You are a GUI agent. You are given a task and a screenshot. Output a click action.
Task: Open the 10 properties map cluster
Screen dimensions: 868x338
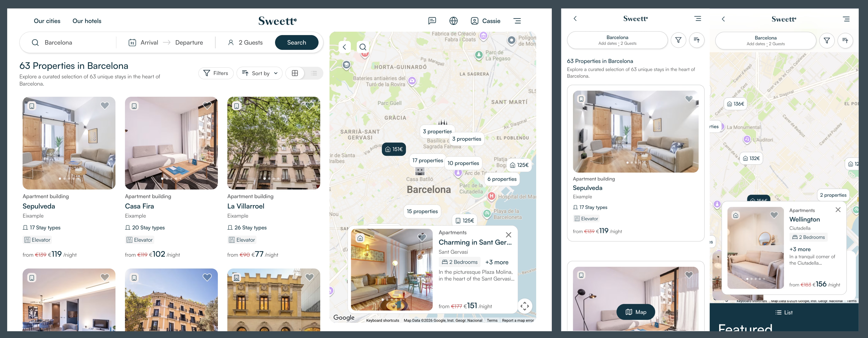tap(463, 163)
